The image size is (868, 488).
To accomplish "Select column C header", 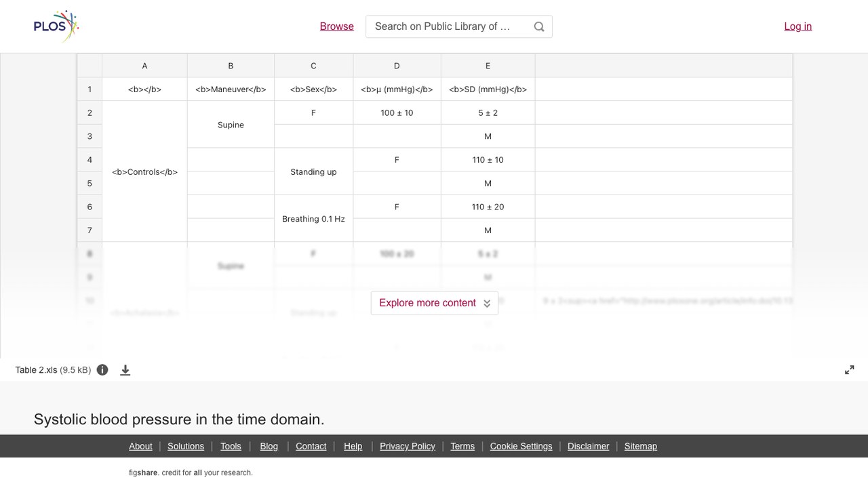I will [x=313, y=66].
